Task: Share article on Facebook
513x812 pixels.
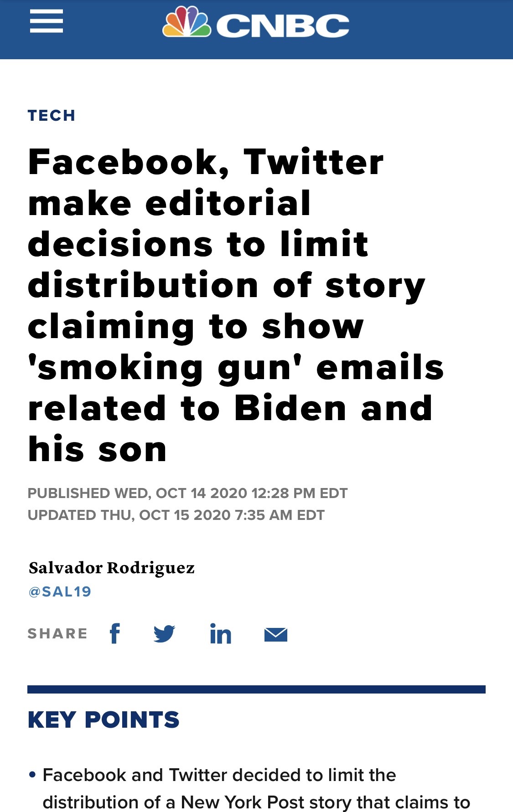Action: click(x=115, y=633)
